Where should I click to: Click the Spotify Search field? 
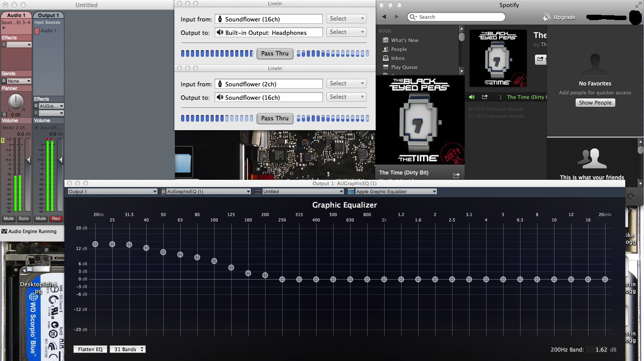(x=456, y=17)
